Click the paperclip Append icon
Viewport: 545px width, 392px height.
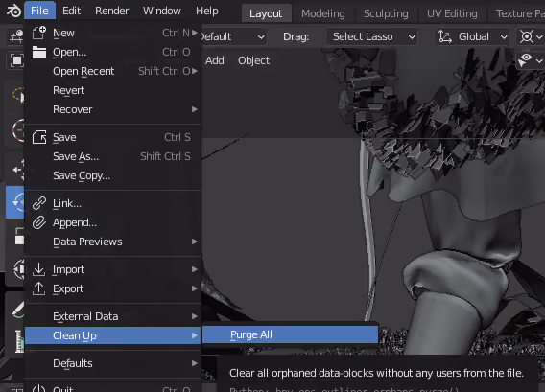(x=39, y=222)
